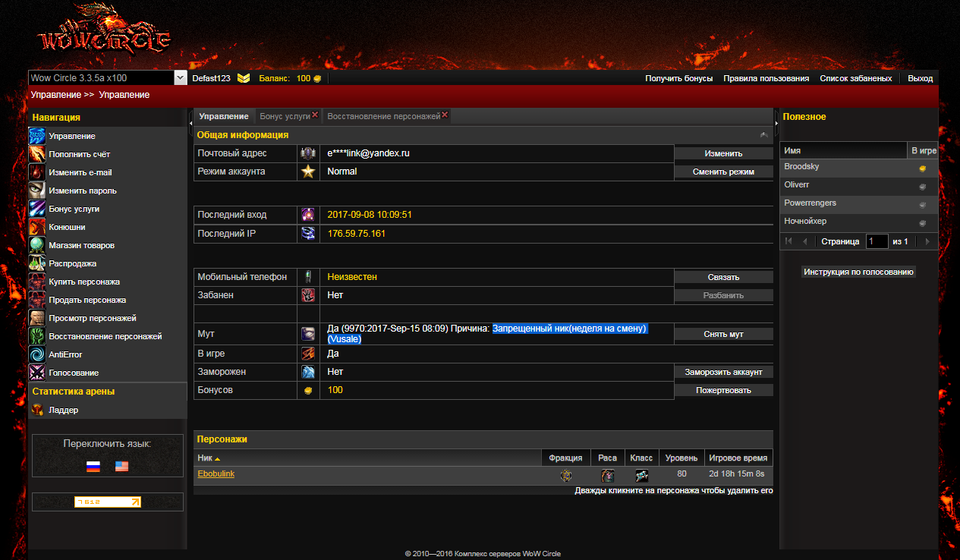Click the Управление navigation icon

click(x=37, y=136)
